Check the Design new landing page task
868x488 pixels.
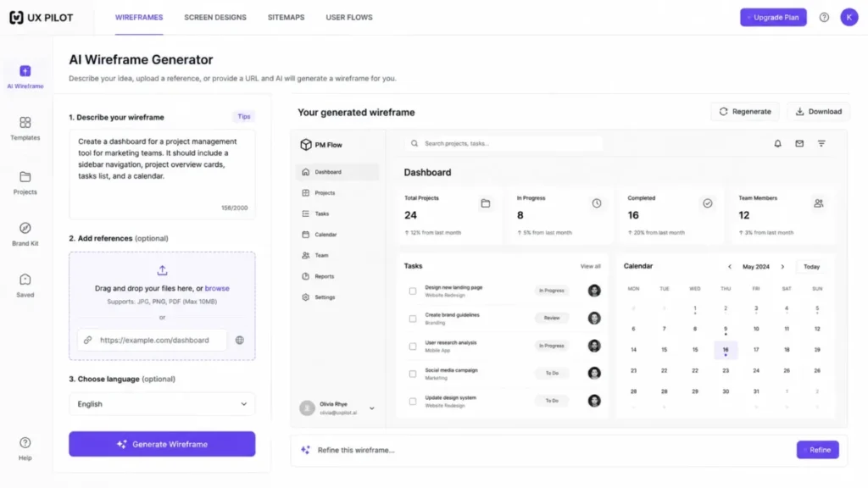click(413, 291)
